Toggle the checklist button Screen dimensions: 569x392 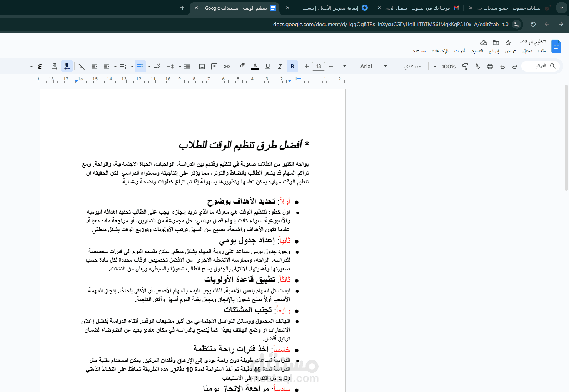(157, 67)
